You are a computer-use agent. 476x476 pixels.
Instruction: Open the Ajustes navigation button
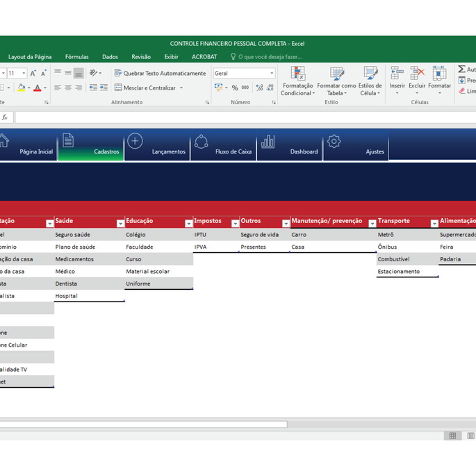pos(356,145)
